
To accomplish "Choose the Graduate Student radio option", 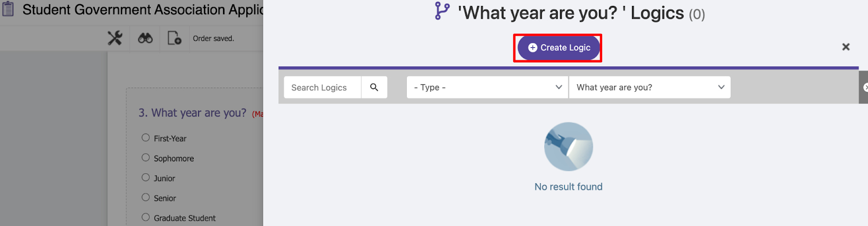I will click(x=145, y=217).
